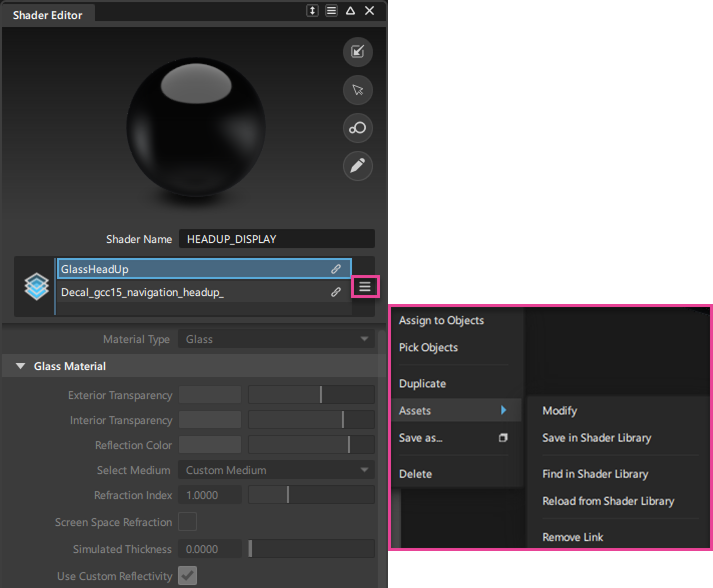
Task: Toggle Screen Space Refraction checkbox
Action: click(187, 522)
